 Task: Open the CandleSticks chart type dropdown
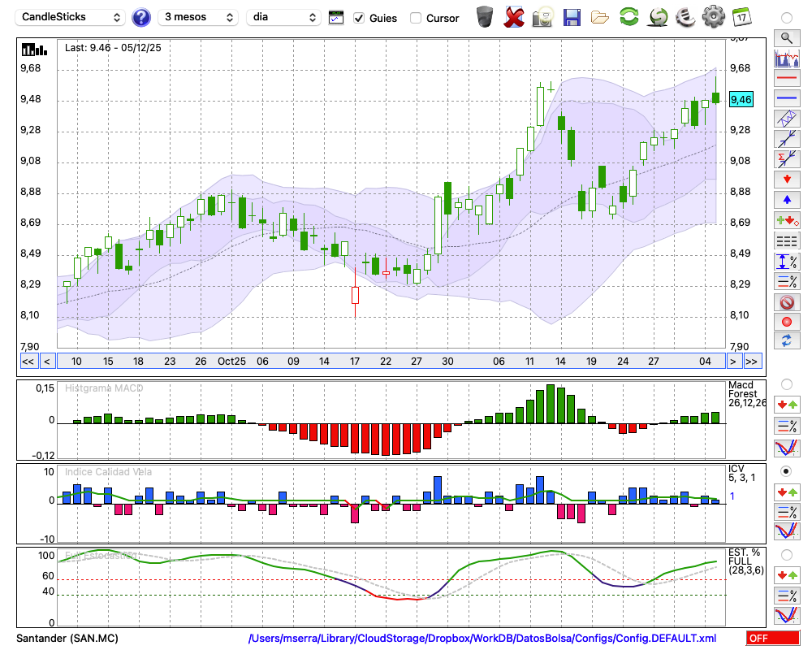click(x=71, y=17)
